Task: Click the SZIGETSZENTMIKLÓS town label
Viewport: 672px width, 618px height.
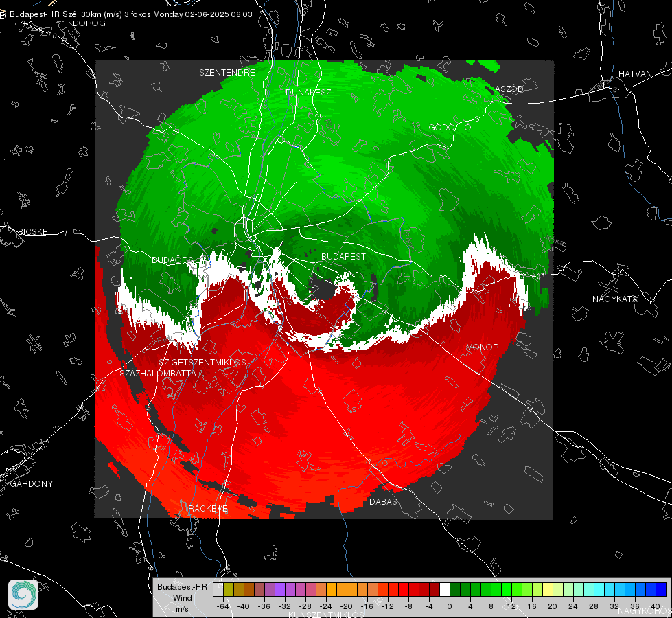Action: click(202, 363)
